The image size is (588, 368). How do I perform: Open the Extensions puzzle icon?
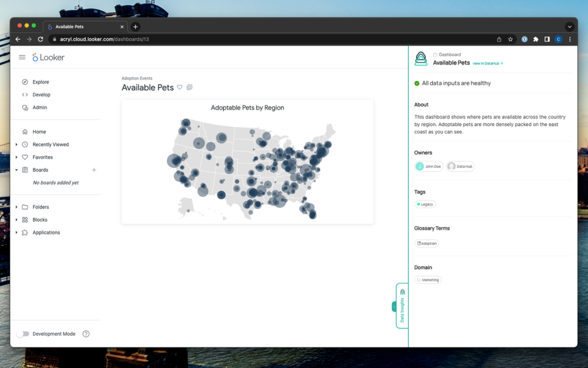pyautogui.click(x=536, y=39)
